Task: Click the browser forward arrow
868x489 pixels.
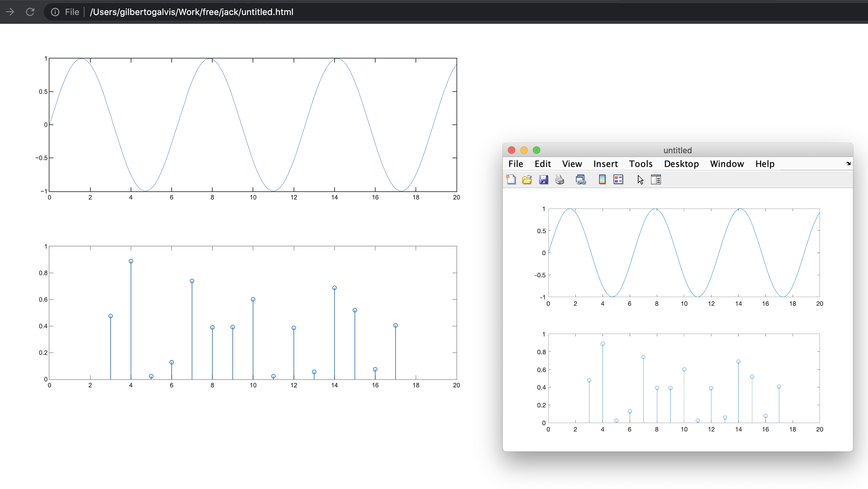Action: (x=10, y=12)
